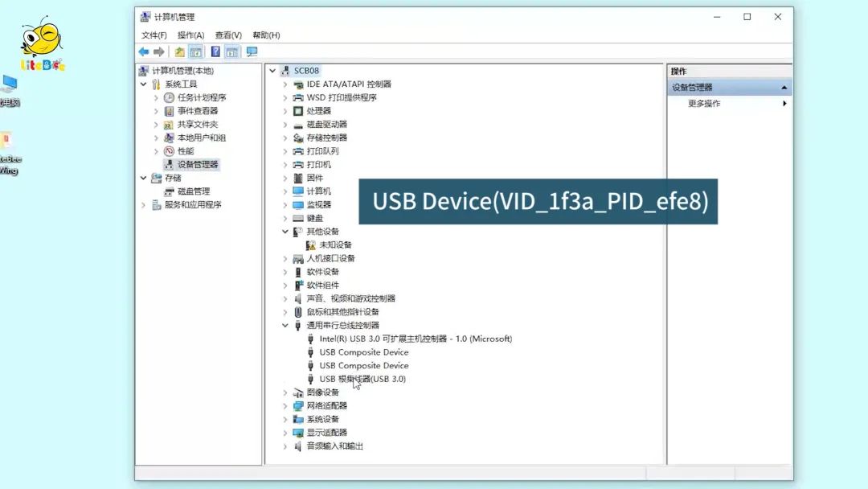Open the 查看(V) menu
The height and width of the screenshot is (489, 868).
228,35
